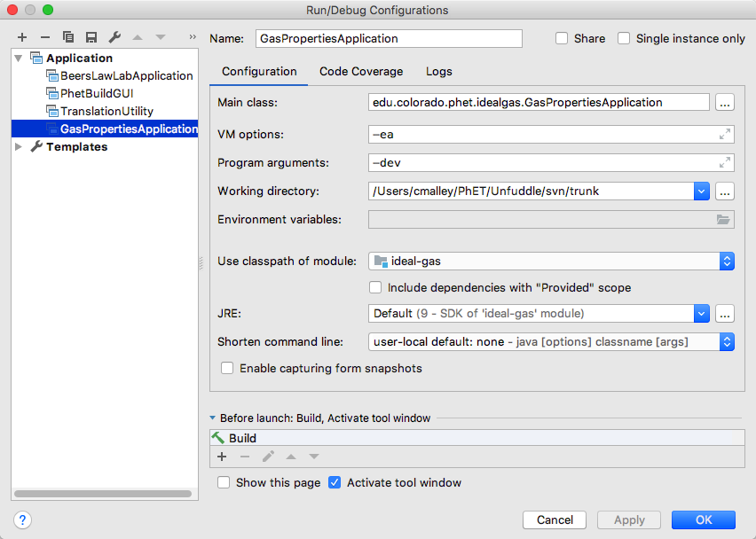Enable the Share checkbox
This screenshot has height=539, width=756.
tap(560, 38)
